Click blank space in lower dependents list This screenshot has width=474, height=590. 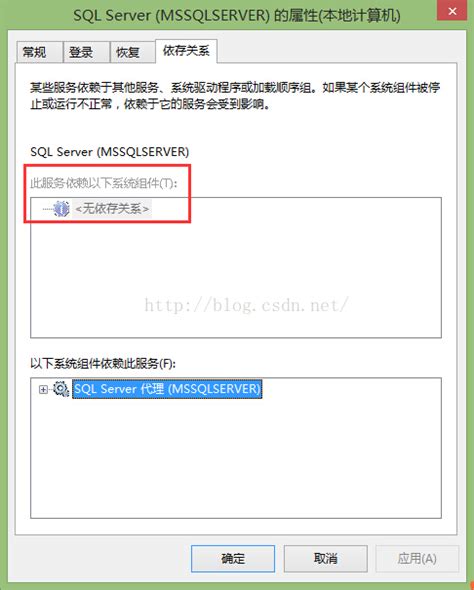click(x=235, y=459)
